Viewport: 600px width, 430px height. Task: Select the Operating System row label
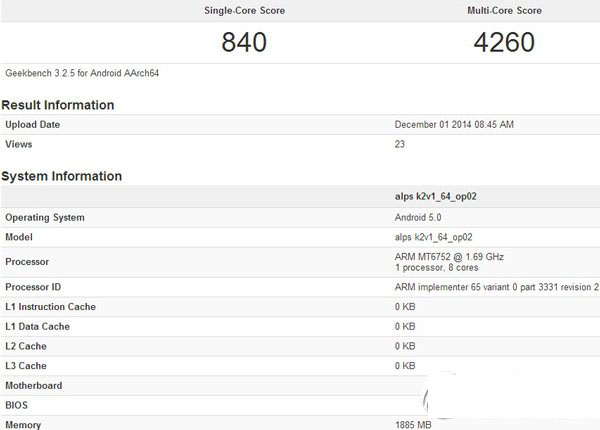coord(45,218)
